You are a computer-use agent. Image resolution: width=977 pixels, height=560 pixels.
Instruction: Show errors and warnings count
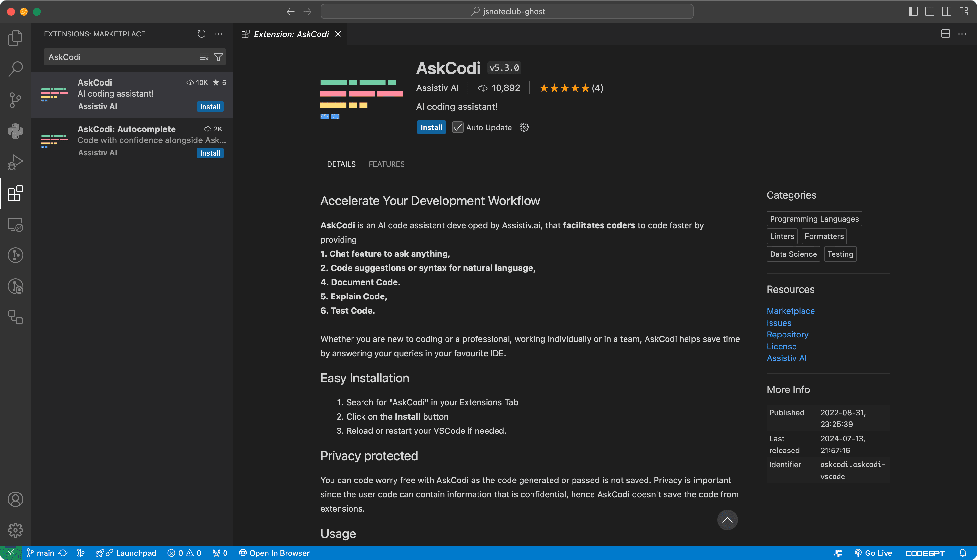coord(184,553)
